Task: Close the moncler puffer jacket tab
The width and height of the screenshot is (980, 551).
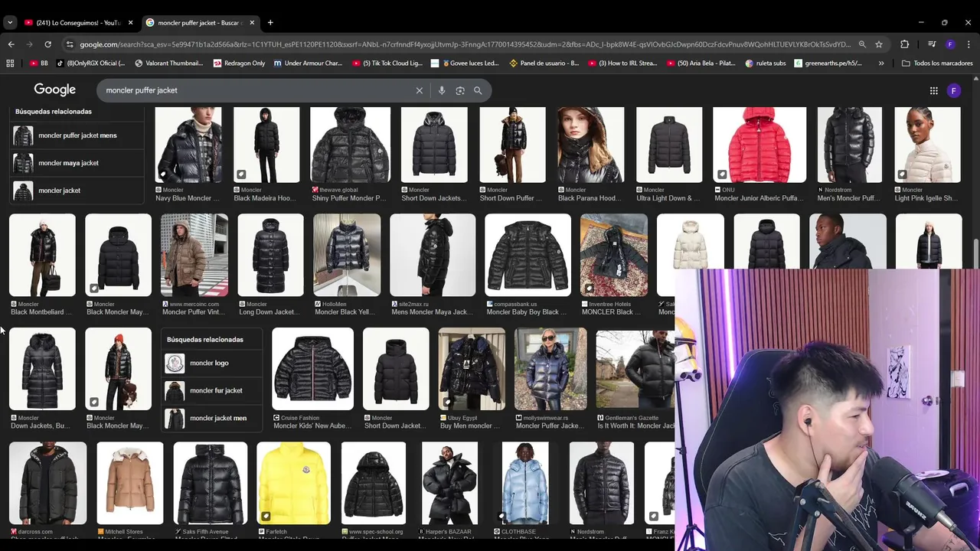Action: point(252,23)
